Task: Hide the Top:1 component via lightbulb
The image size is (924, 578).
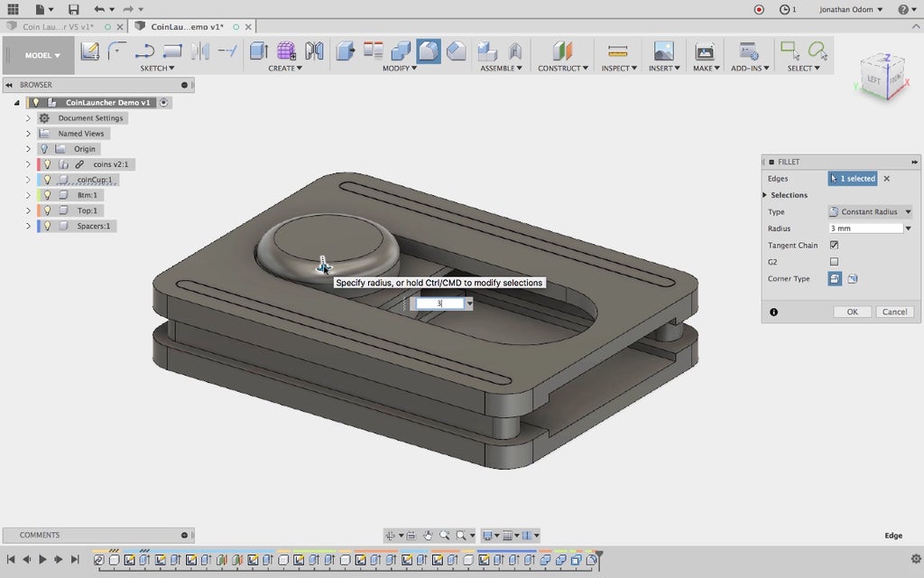Action: click(x=47, y=210)
